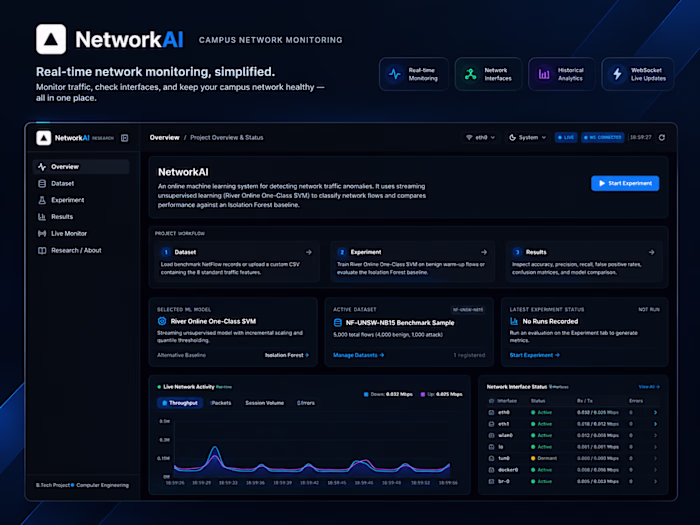
Task: Expand the eth1 row chevron
Action: 655,424
